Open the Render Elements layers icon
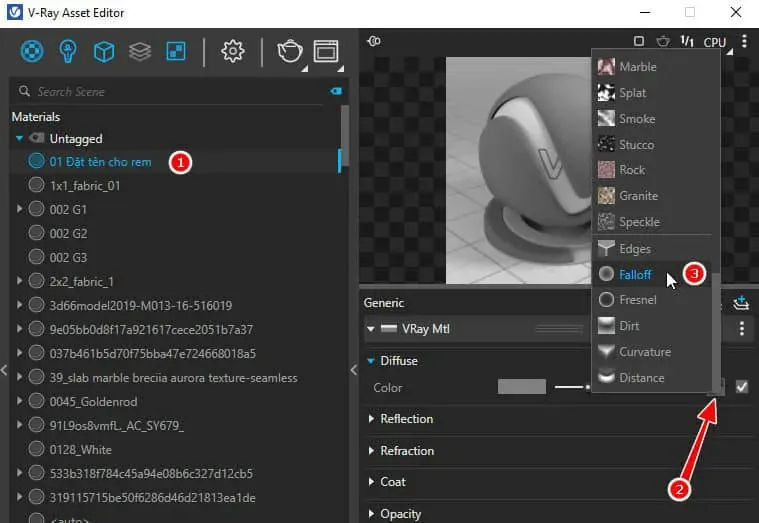The image size is (759, 523). (x=139, y=51)
